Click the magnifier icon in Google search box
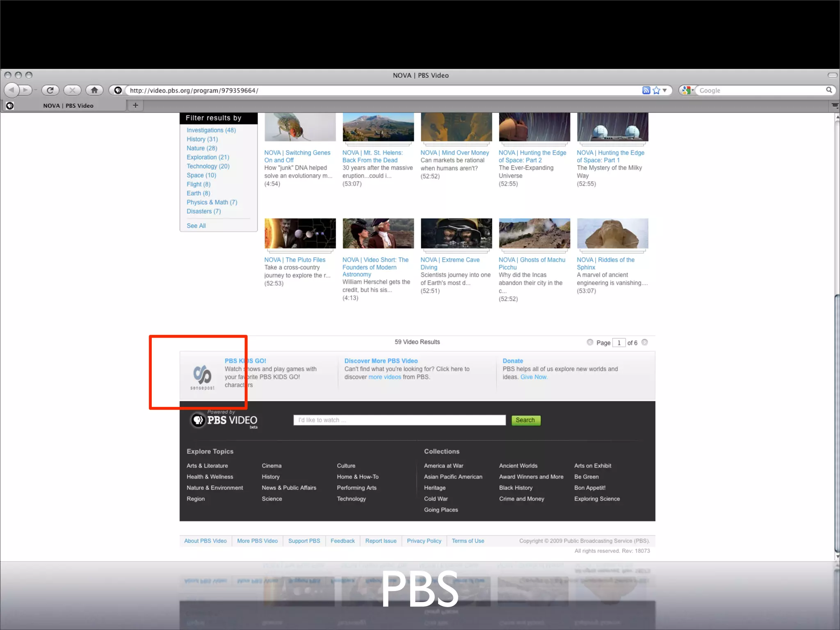 pyautogui.click(x=829, y=90)
